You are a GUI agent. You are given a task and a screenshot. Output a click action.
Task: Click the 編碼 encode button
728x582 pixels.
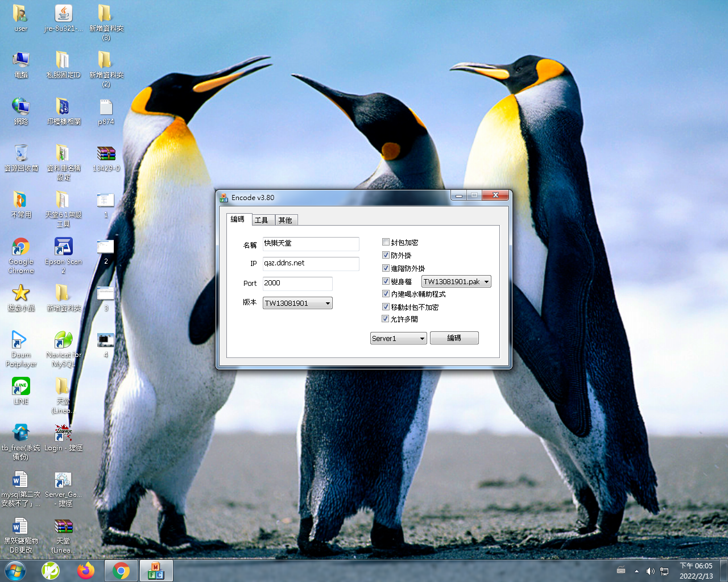coord(454,338)
